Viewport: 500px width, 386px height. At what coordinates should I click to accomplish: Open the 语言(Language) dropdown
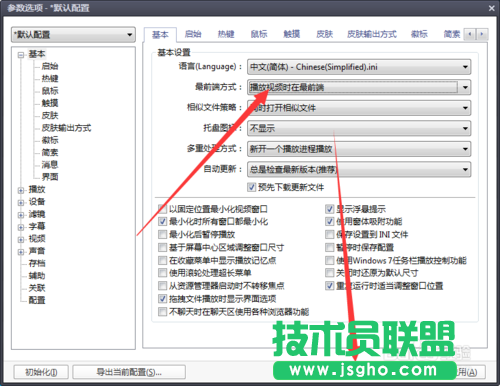pos(359,67)
